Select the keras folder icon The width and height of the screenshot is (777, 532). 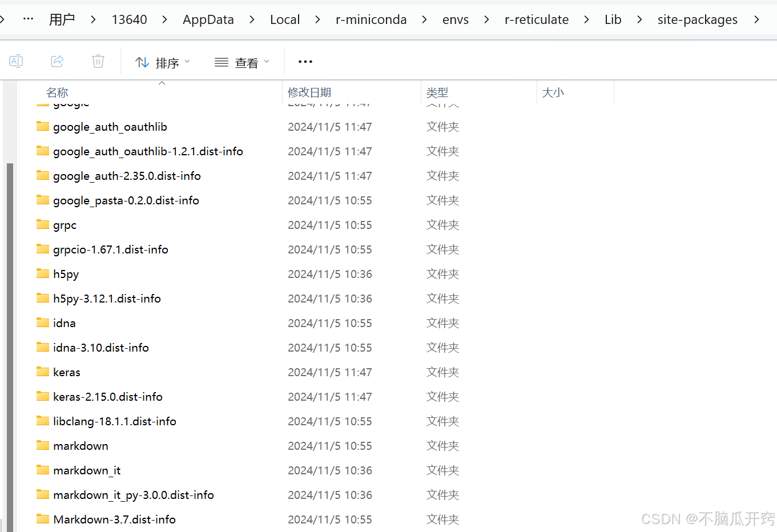43,372
